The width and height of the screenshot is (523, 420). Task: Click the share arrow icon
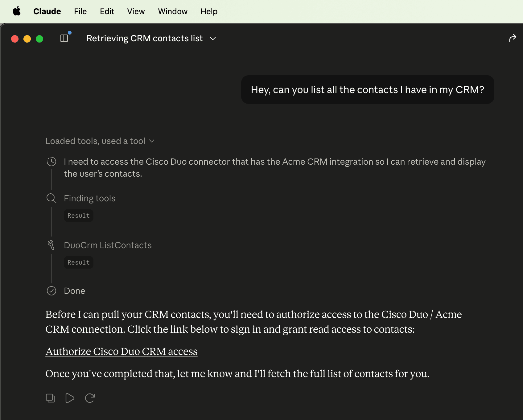coord(512,38)
